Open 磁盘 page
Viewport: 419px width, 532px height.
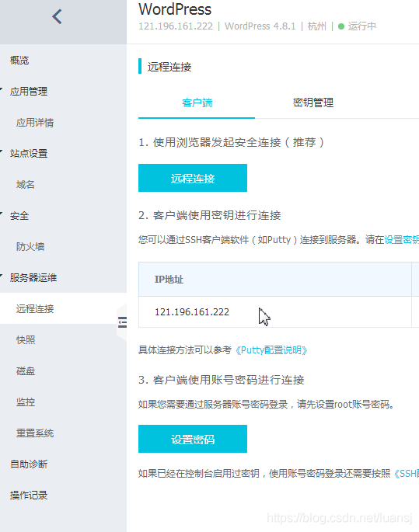tap(26, 370)
